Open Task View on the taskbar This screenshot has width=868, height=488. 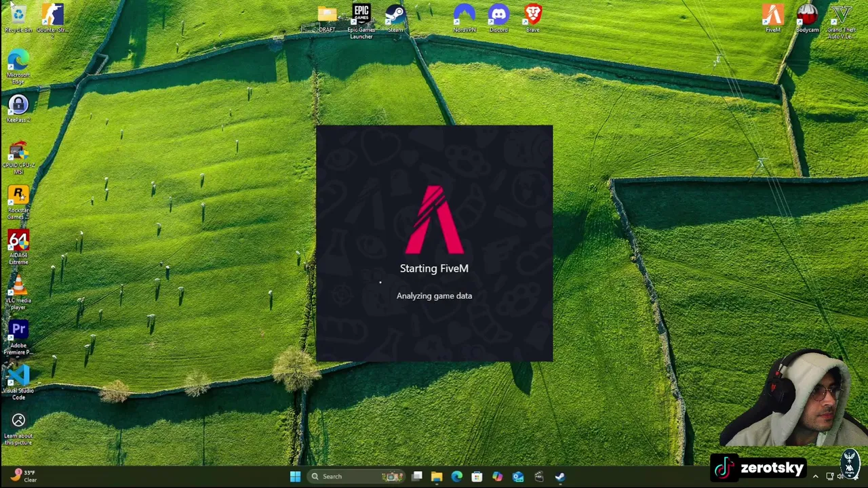(417, 476)
